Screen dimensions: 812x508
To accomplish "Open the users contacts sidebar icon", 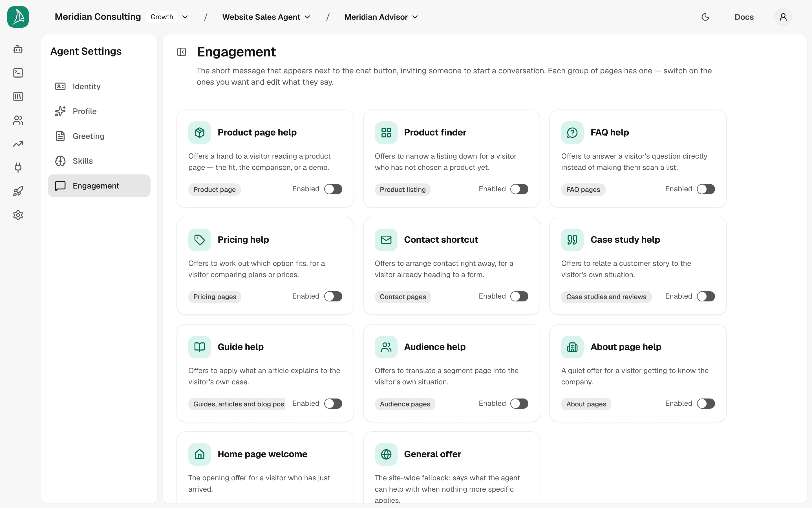I will (x=18, y=120).
